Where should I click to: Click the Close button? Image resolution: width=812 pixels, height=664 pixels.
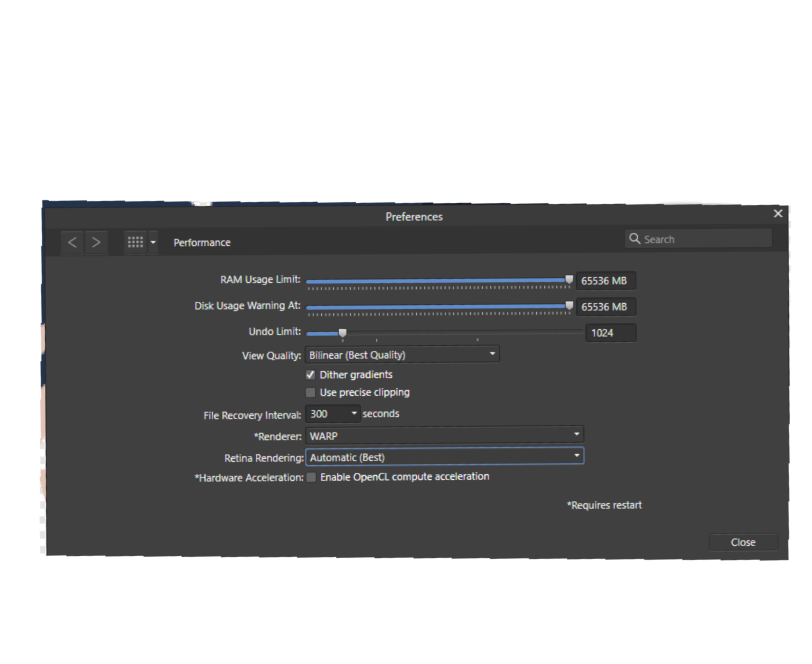coord(743,542)
